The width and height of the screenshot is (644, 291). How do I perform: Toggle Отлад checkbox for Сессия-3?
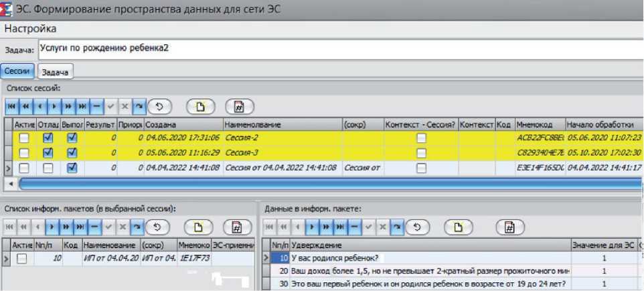click(48, 153)
